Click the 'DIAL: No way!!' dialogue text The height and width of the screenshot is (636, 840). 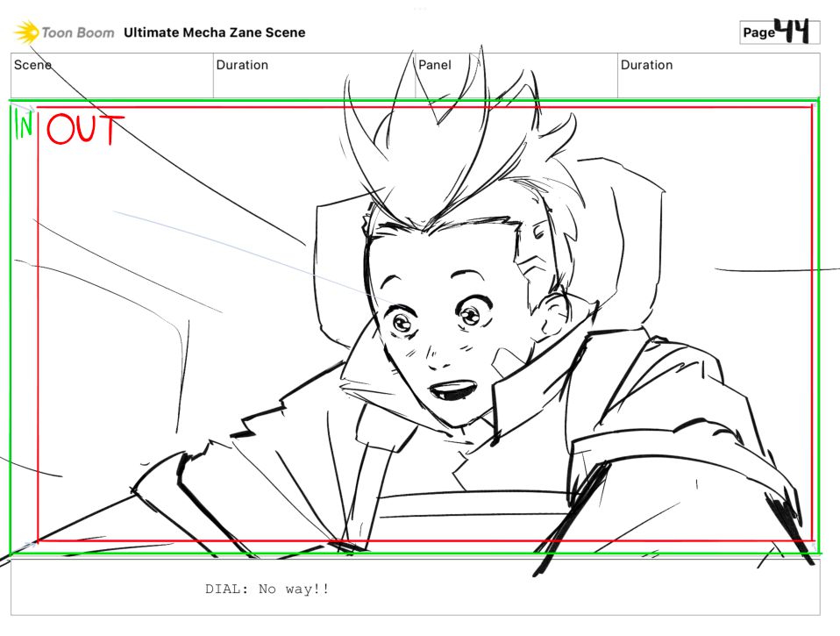[x=267, y=589]
